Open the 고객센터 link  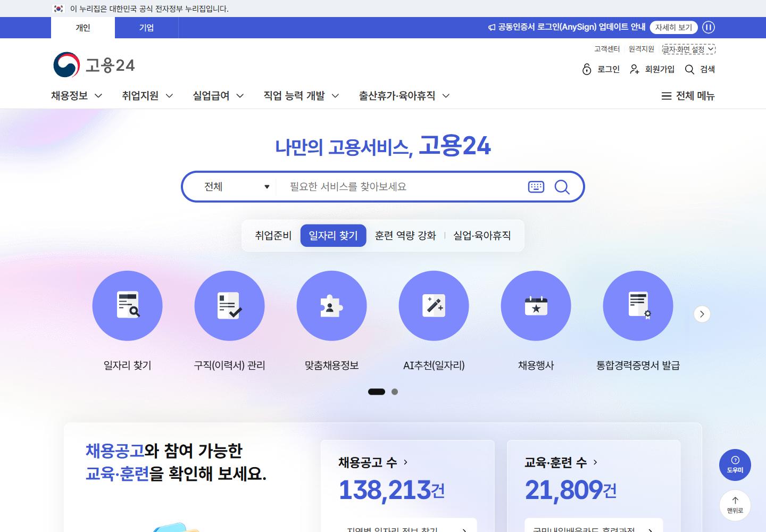tap(607, 49)
